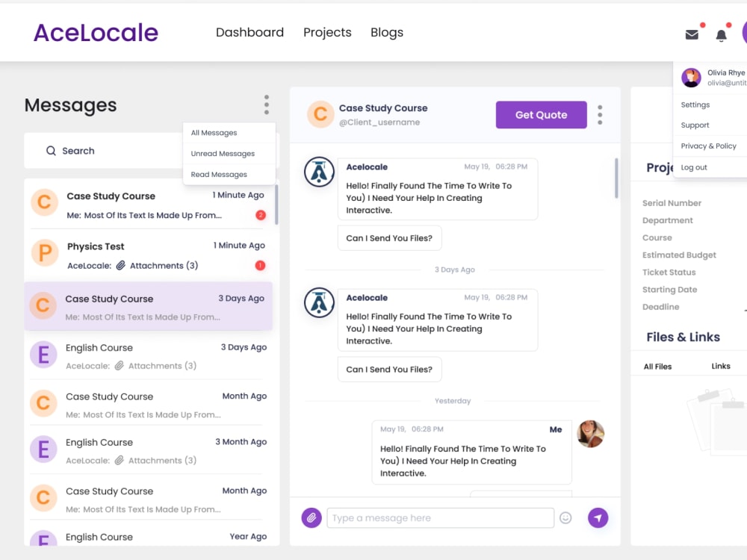Click the Department label
The image size is (747, 560).
click(x=667, y=220)
